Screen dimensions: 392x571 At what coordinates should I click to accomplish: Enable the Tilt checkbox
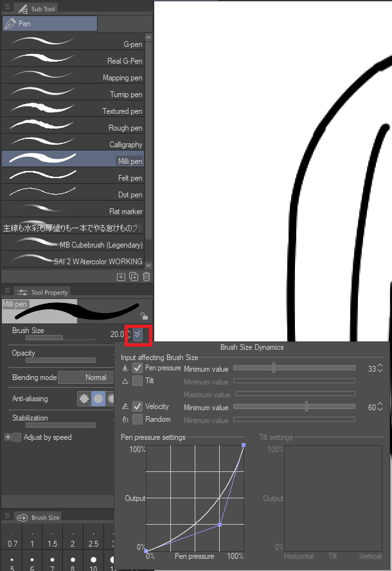click(x=138, y=381)
